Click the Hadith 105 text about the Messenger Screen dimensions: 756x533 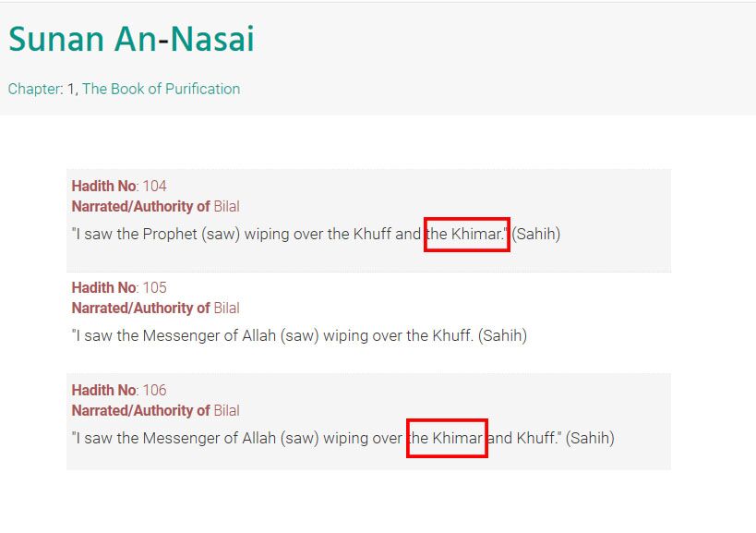pyautogui.click(x=299, y=335)
